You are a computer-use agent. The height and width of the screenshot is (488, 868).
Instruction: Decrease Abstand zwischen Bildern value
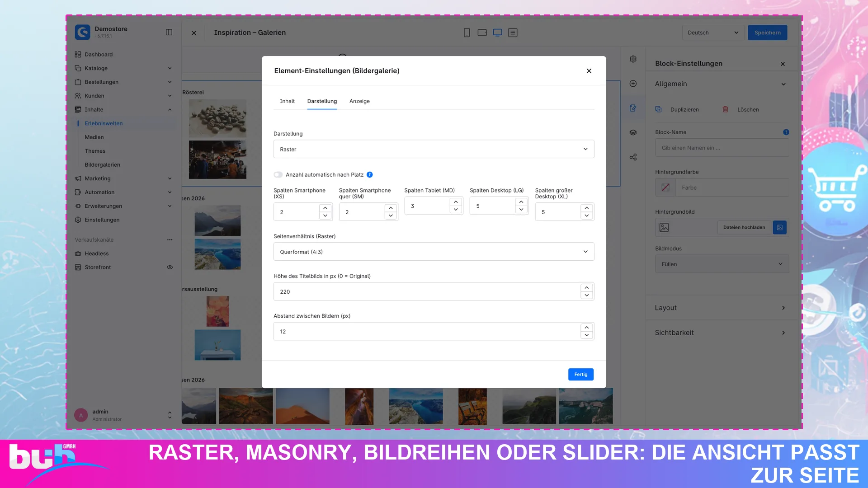[586, 335]
